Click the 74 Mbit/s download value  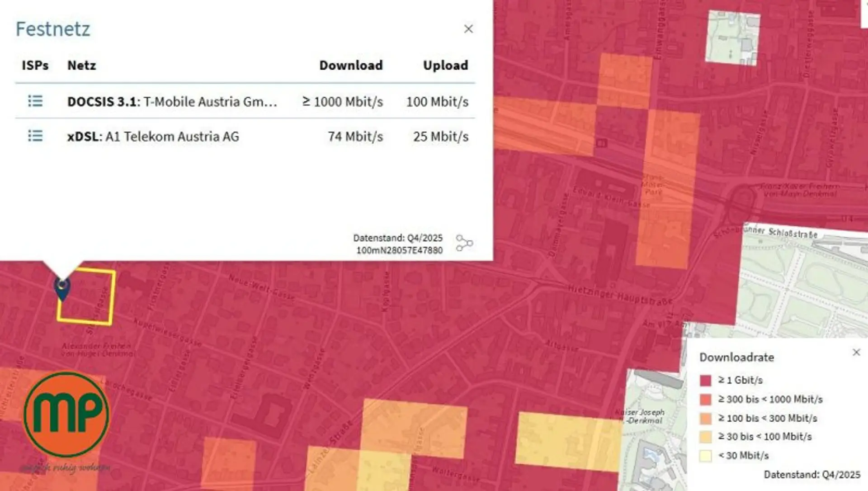click(356, 136)
